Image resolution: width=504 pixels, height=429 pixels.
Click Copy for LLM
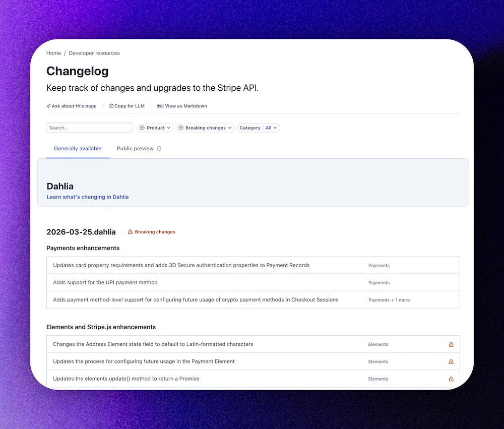coord(127,106)
